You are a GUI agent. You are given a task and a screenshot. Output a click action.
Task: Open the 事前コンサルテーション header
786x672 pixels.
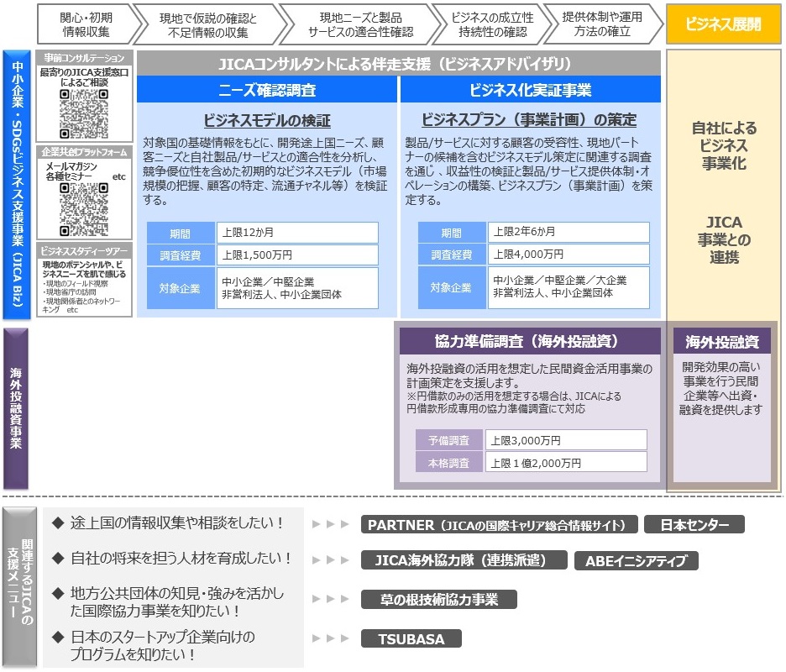pyautogui.click(x=84, y=58)
